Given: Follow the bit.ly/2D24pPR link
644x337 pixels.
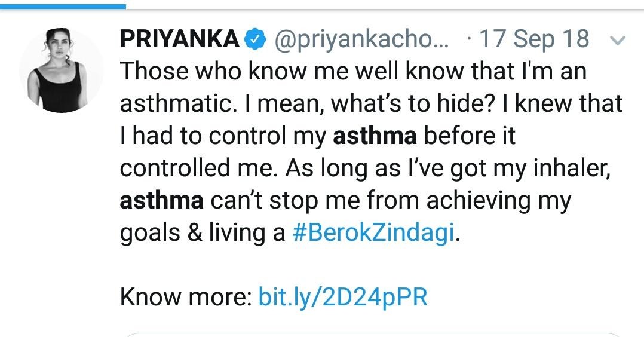Looking at the screenshot, I should (342, 297).
